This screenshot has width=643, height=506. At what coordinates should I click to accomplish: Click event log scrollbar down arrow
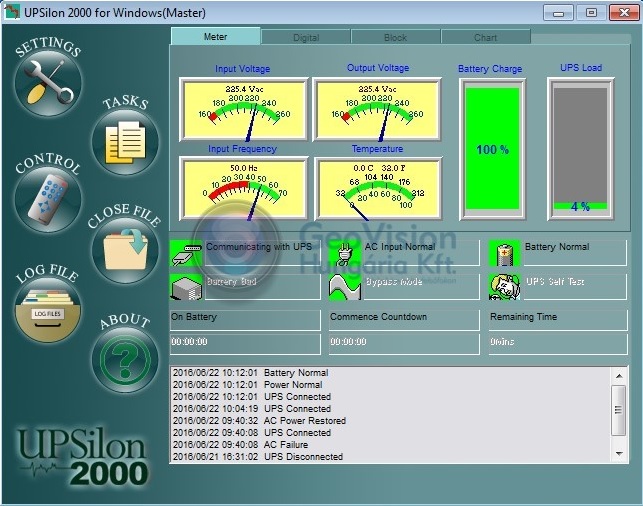click(x=619, y=454)
